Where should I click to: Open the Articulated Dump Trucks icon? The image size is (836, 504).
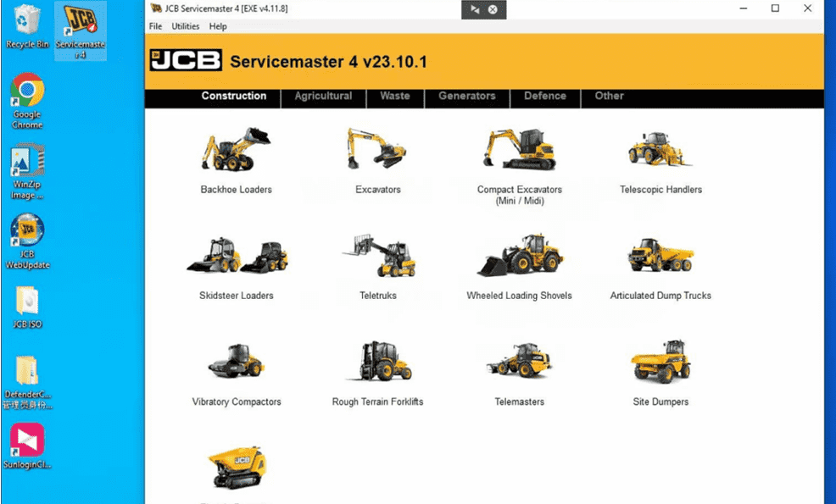click(x=660, y=255)
